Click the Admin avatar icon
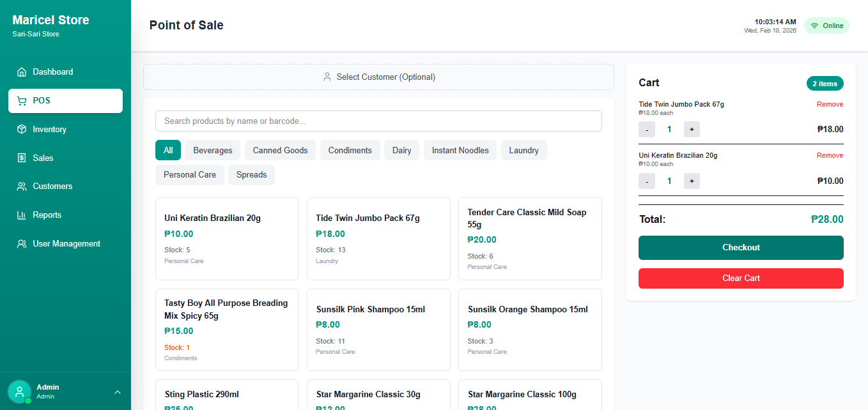868x410 pixels. 19,391
